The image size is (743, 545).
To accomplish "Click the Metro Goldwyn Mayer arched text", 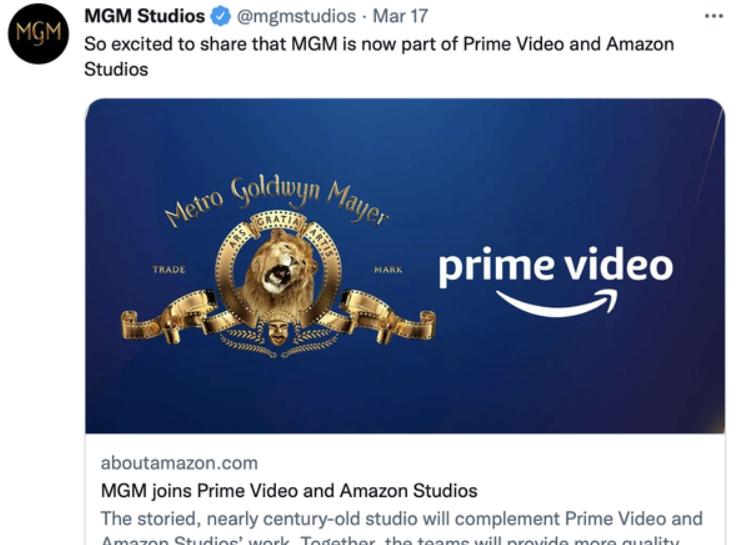I will [277, 200].
